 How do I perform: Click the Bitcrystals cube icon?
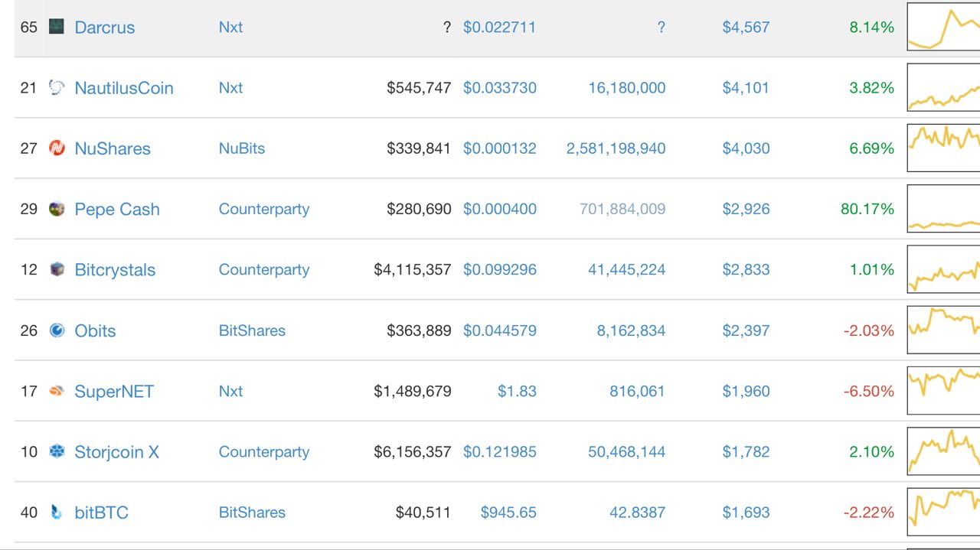coord(57,269)
